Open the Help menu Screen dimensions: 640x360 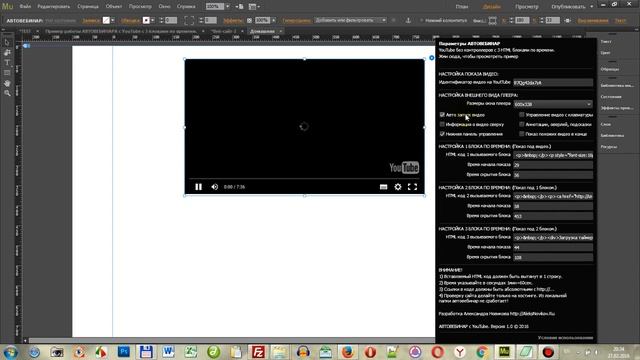186,7
